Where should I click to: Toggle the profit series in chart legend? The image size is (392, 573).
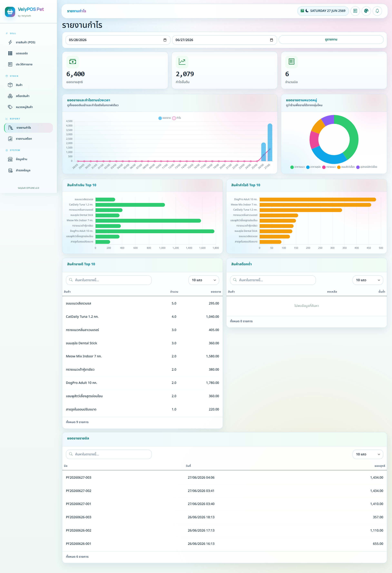(x=177, y=118)
